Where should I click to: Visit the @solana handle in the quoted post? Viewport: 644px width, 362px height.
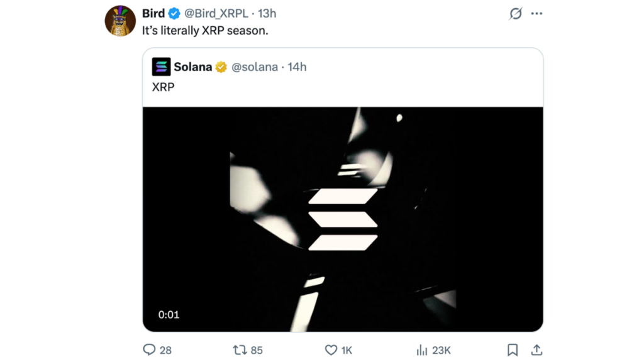tap(255, 67)
